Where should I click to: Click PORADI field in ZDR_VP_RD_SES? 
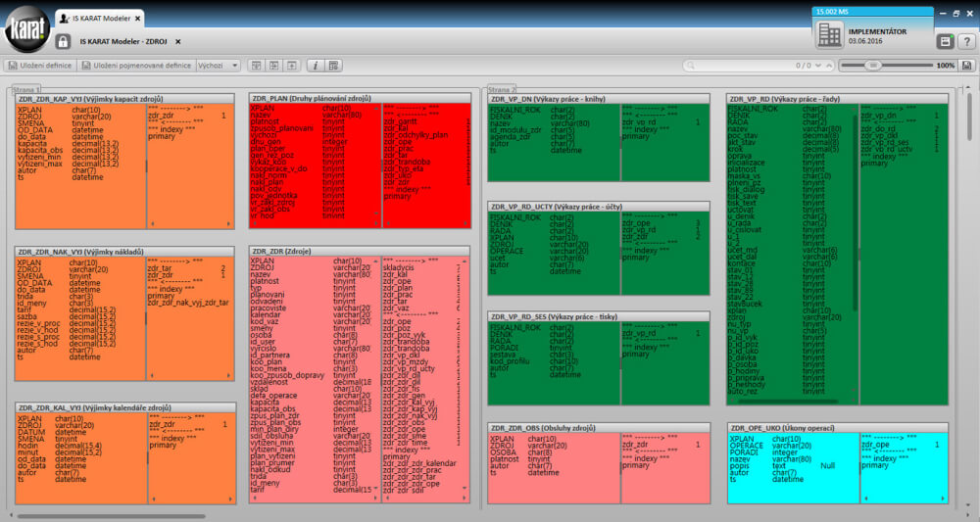505,348
